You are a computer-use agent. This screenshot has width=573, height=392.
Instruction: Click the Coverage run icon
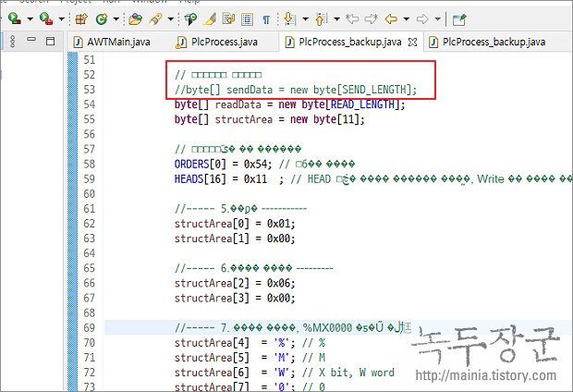click(x=15, y=18)
